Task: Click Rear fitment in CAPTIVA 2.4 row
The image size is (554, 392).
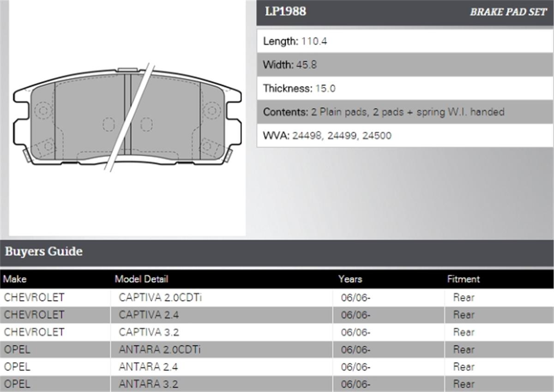Action: coord(464,315)
